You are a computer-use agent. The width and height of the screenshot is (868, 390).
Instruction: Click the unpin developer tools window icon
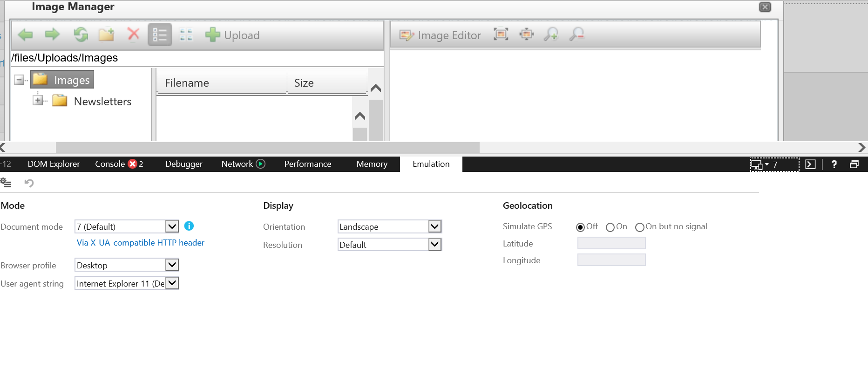click(x=854, y=164)
